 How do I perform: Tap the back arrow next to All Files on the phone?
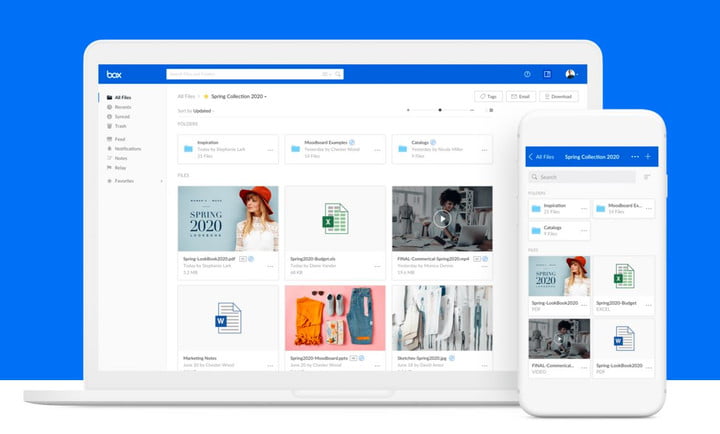(531, 157)
